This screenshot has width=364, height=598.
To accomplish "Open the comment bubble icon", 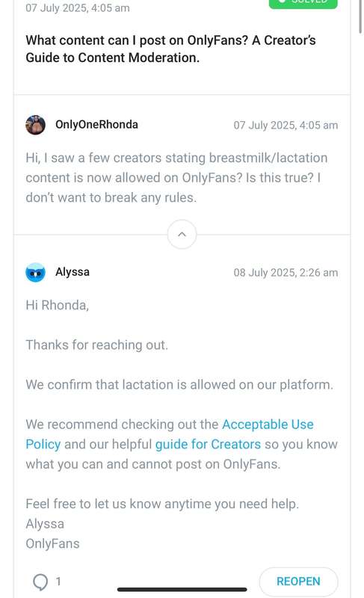I will [40, 582].
